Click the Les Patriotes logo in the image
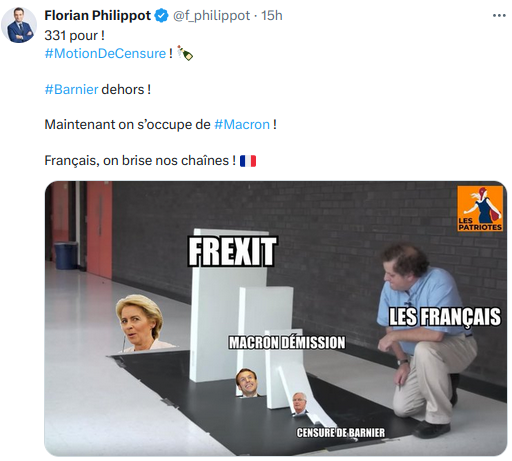Screen dimensions: 512x461 click(480, 208)
